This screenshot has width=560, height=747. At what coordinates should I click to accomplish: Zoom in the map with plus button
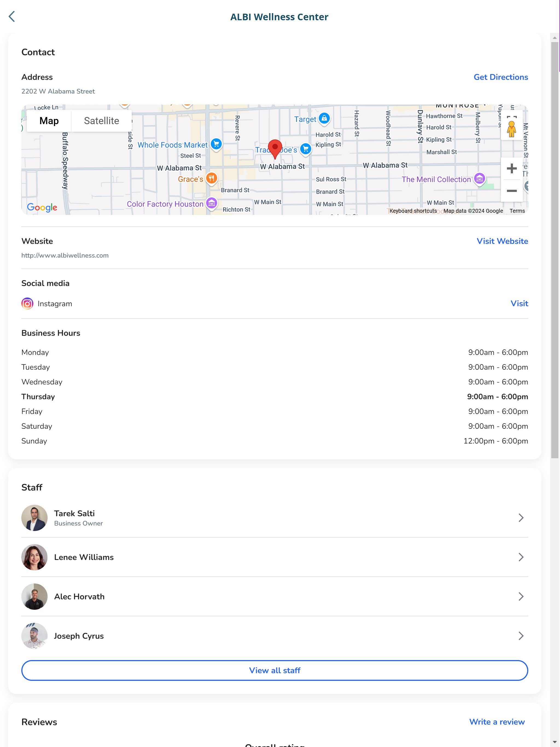click(511, 168)
